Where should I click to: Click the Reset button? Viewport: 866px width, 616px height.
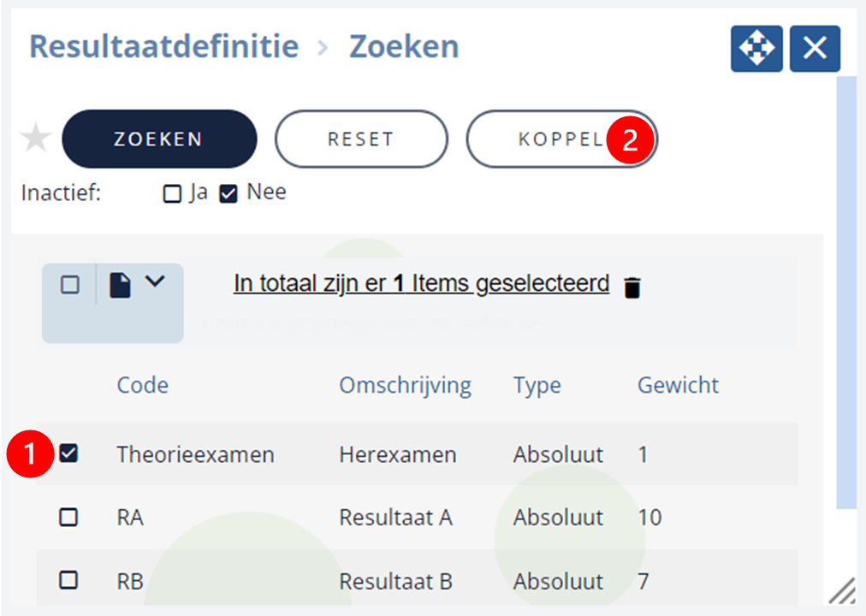(361, 139)
